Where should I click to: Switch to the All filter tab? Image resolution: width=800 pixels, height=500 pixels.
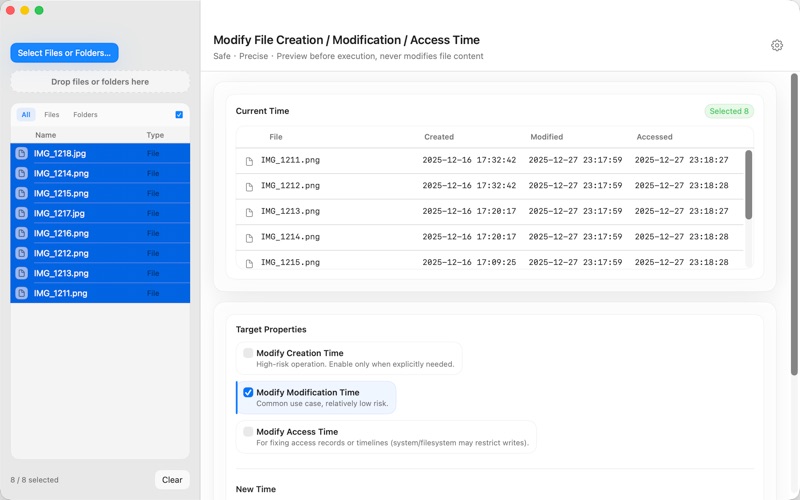tap(26, 114)
